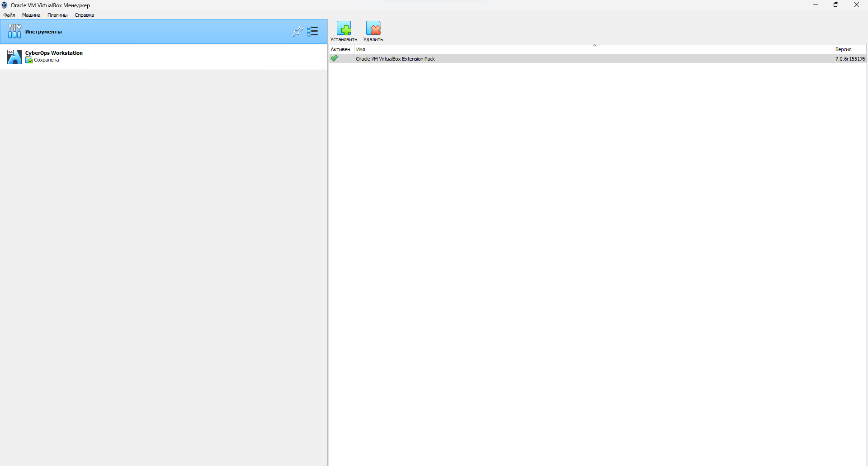Select CyberOps Workstation virtual machine

pos(164,57)
